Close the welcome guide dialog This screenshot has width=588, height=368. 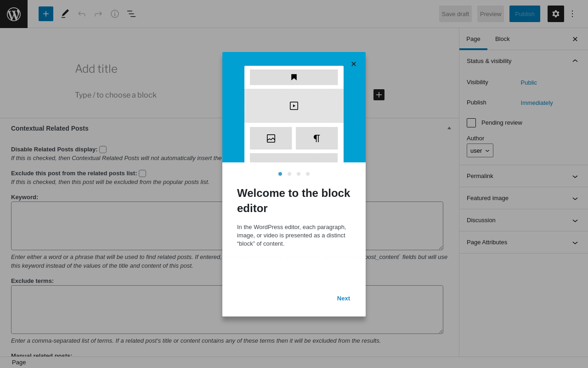pos(354,64)
